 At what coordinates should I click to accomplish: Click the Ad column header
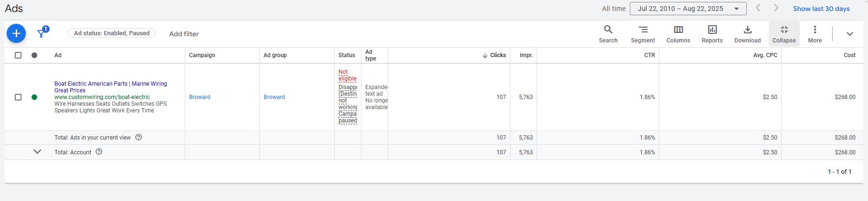tap(58, 55)
